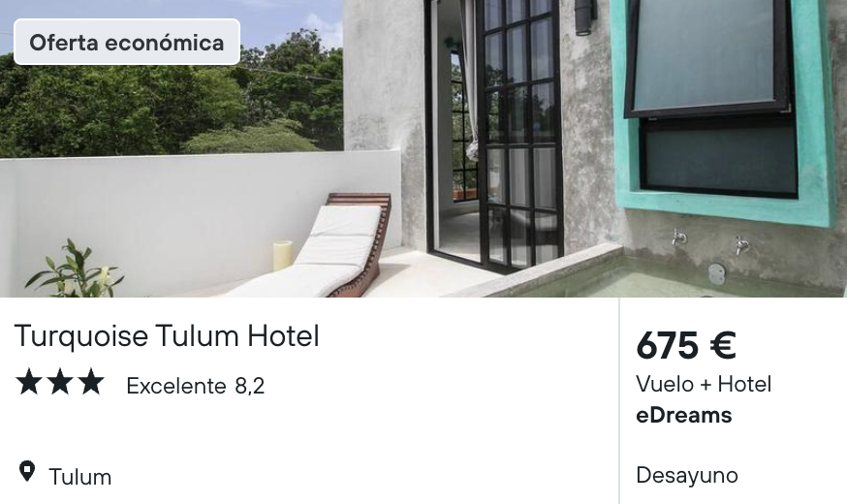The height and width of the screenshot is (504, 847).
Task: Click the Excelente rating word
Action: click(x=176, y=386)
